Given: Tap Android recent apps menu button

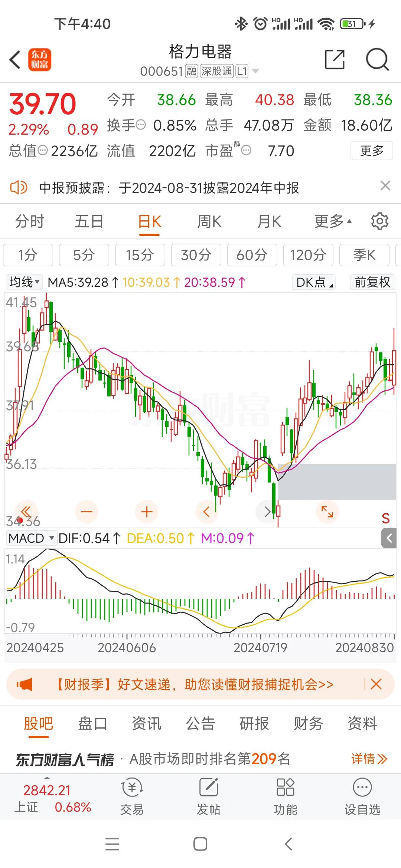Looking at the screenshot, I should pyautogui.click(x=113, y=844).
